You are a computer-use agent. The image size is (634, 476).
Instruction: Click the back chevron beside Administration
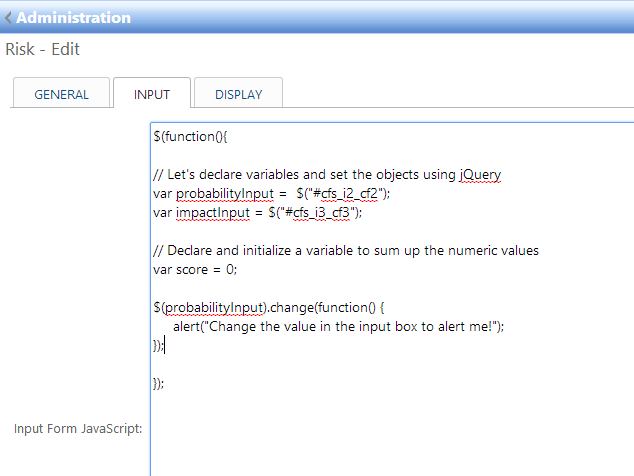pos(9,18)
